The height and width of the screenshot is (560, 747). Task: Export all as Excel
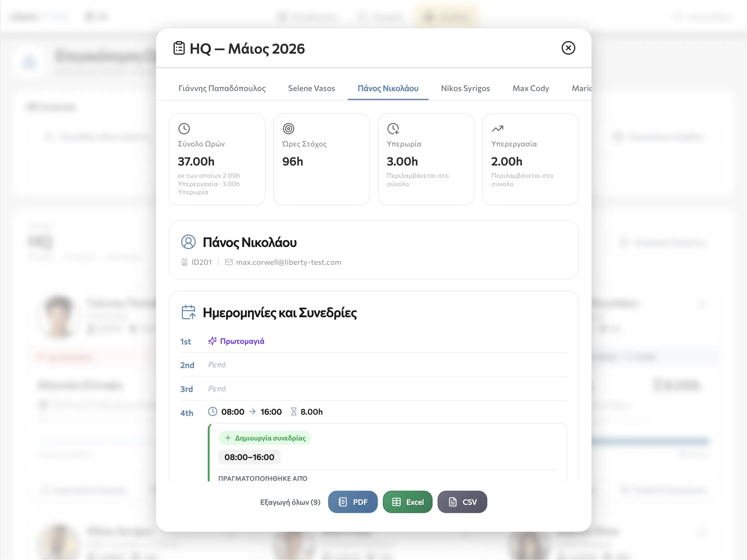[407, 502]
